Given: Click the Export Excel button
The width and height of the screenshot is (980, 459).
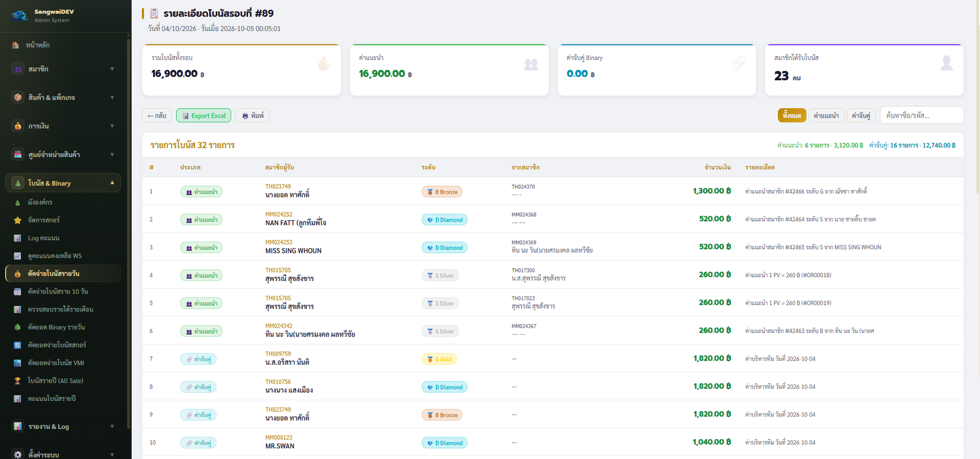Looking at the screenshot, I should click(204, 115).
